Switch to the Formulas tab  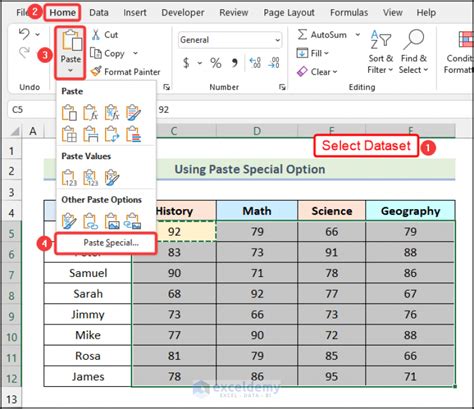[349, 13]
